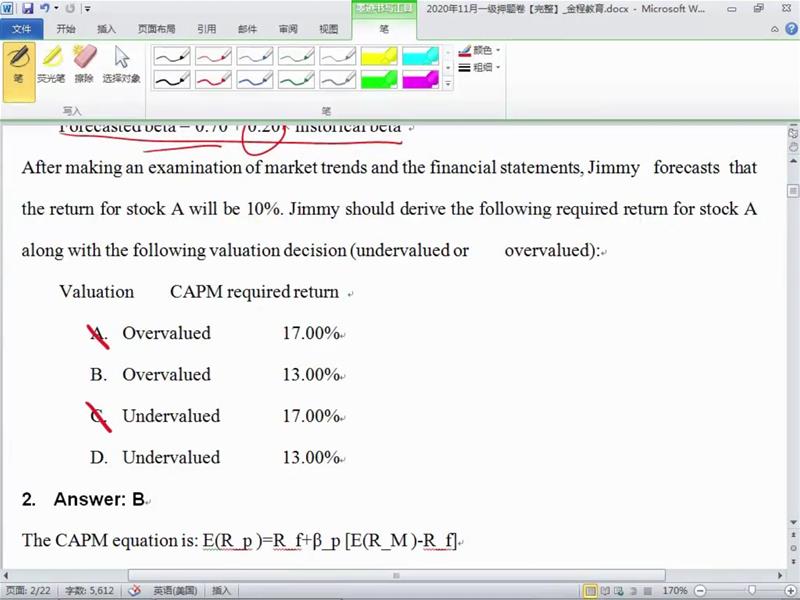This screenshot has height=600, width=800.
Task: Switch to Full Screen Reading view
Action: [607, 591]
